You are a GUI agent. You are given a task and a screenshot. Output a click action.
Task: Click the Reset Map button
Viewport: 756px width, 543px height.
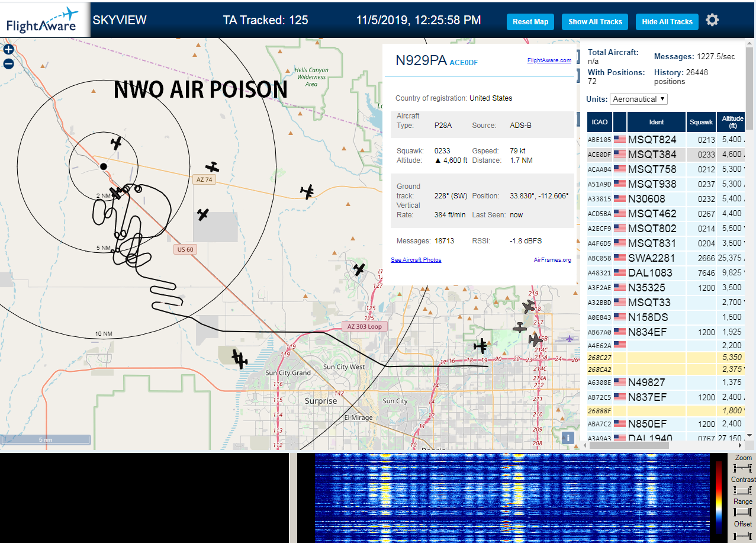coord(530,22)
